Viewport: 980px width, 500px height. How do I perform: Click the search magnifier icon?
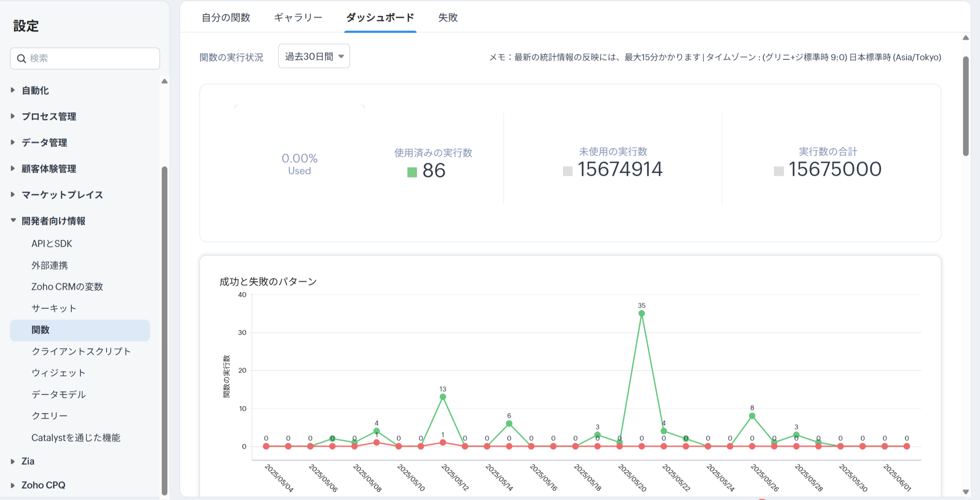click(x=21, y=58)
